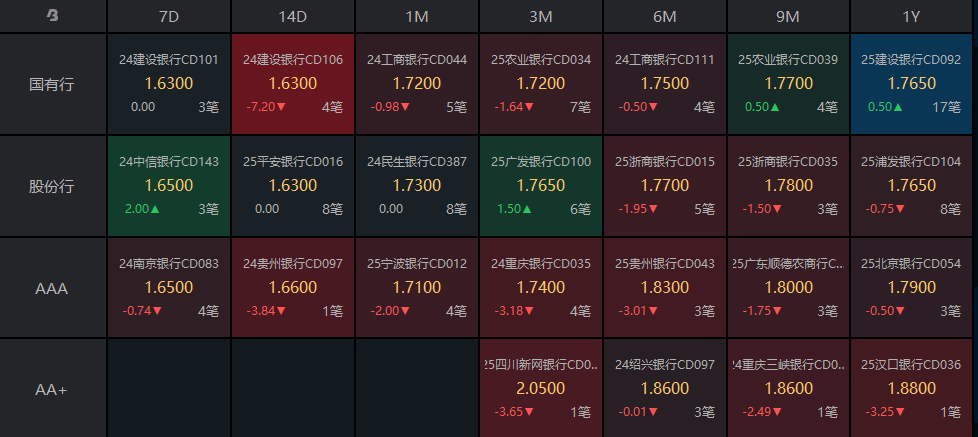Open the 25平安银行CD016 cell
The height and width of the screenshot is (437, 978).
coord(293,186)
